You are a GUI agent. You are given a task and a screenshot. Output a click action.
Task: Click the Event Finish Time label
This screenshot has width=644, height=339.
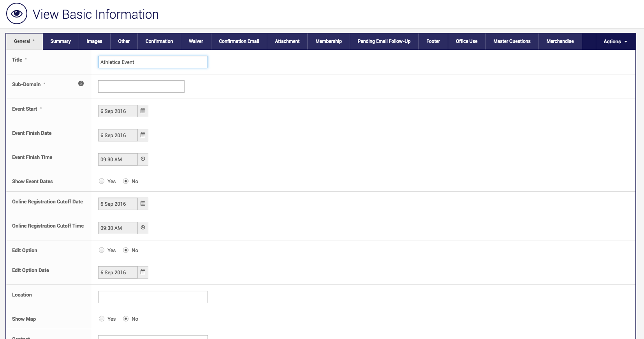[x=32, y=157]
